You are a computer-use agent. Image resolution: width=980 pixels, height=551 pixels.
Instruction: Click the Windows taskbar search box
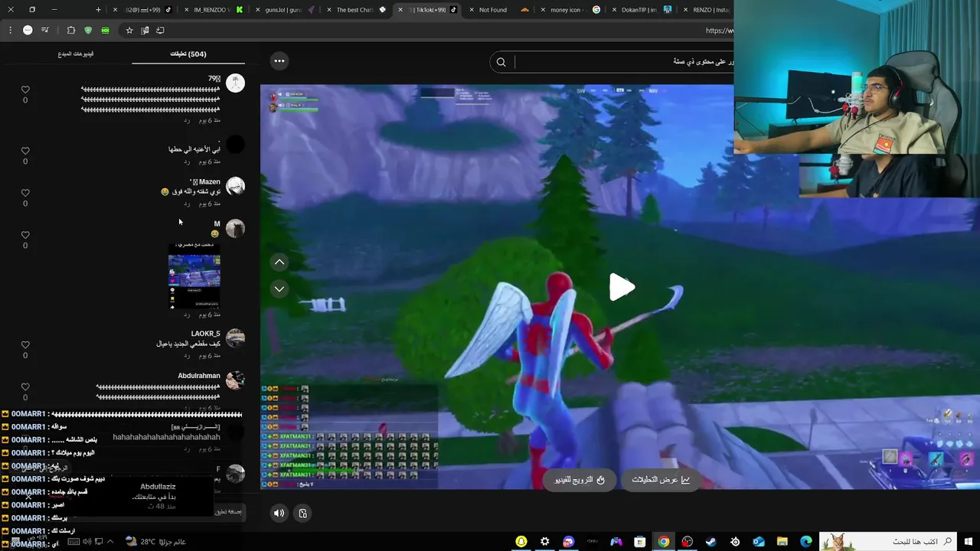tap(888, 542)
